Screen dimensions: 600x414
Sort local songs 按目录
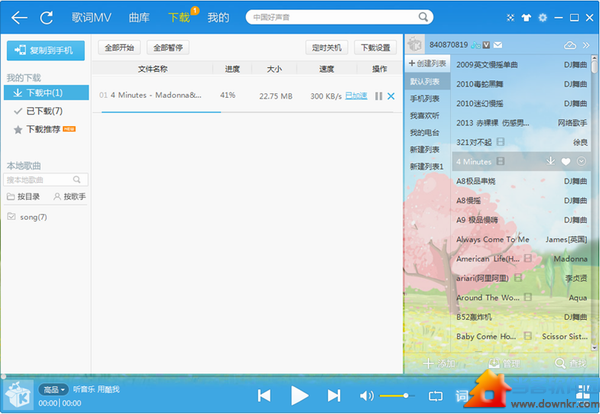click(23, 197)
